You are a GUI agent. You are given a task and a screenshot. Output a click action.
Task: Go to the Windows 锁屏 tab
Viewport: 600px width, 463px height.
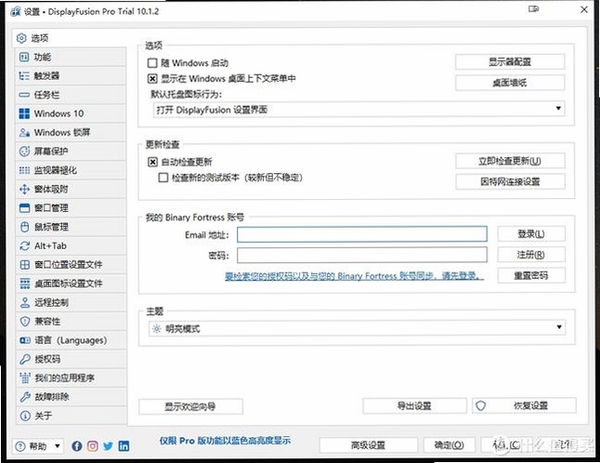pyautogui.click(x=71, y=132)
